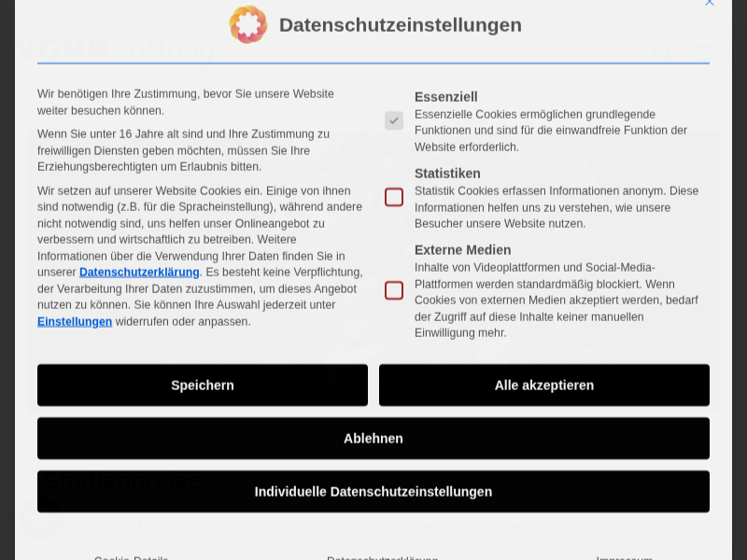Click the Datenschutzeinstellungen flower logo icon
Image resolution: width=747 pixels, height=560 pixels.
coord(248,25)
